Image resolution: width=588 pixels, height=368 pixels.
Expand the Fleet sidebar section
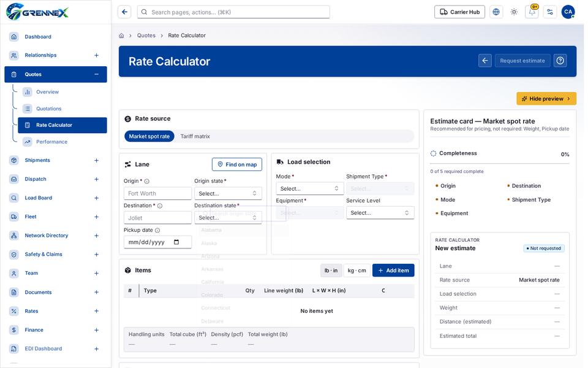pyautogui.click(x=96, y=217)
